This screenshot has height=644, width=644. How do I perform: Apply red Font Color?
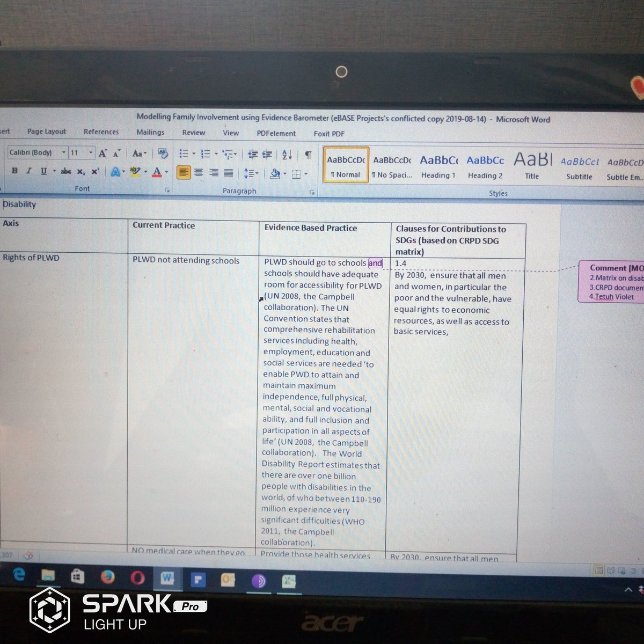tap(157, 172)
